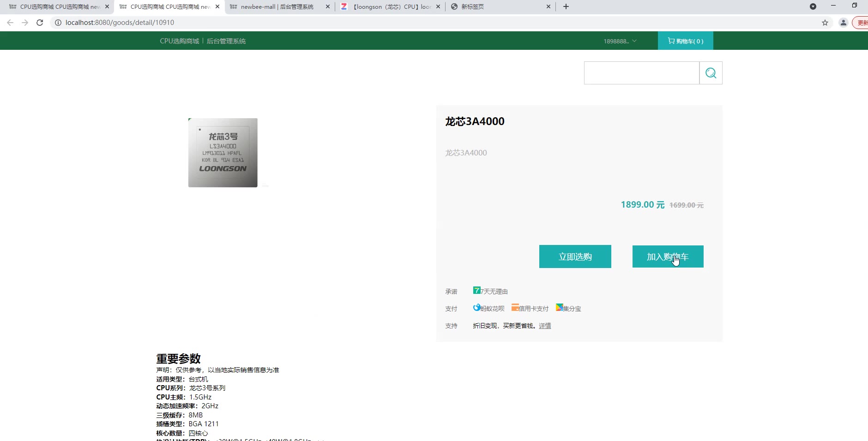Expand the 1898888.. user account dropdown
The image size is (868, 441).
(620, 41)
